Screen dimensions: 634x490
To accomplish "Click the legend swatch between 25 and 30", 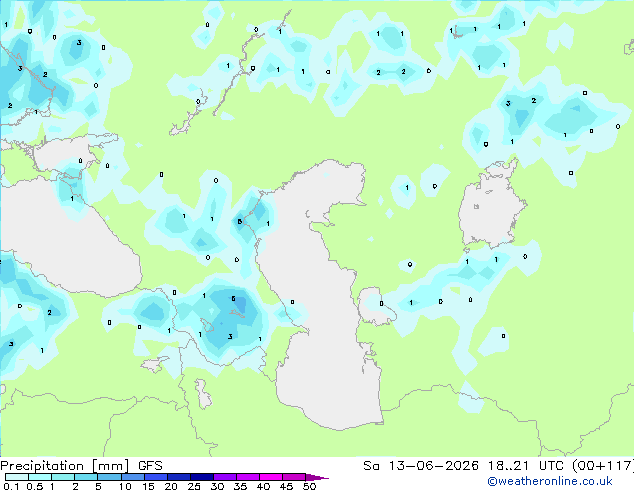I will click(201, 477).
